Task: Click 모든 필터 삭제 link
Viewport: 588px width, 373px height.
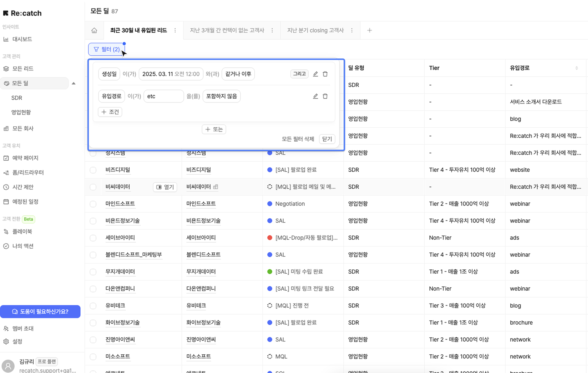Action: (x=298, y=139)
